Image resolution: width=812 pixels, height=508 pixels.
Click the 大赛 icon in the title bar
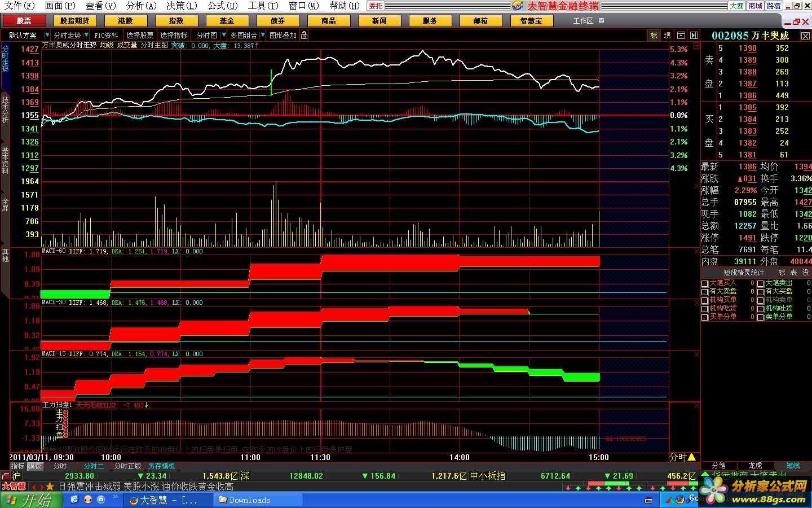[736, 6]
